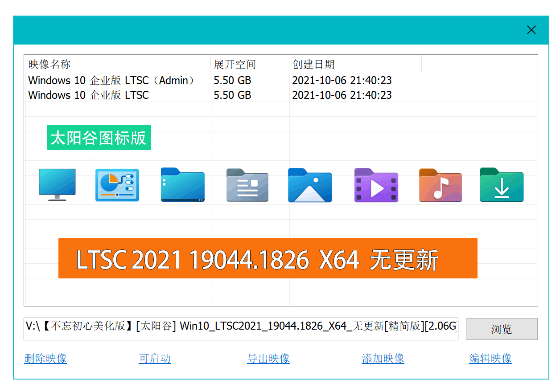Click the 浏览 browse button

(x=502, y=329)
